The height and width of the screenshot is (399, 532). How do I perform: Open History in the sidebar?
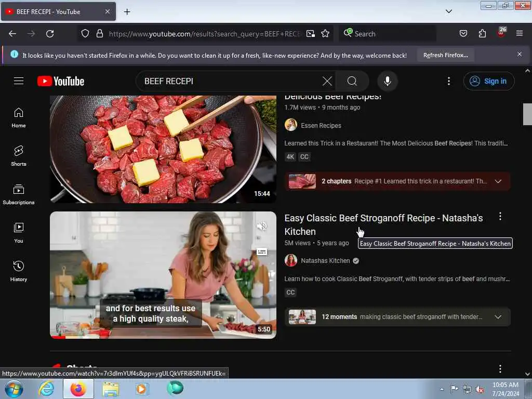(x=19, y=271)
